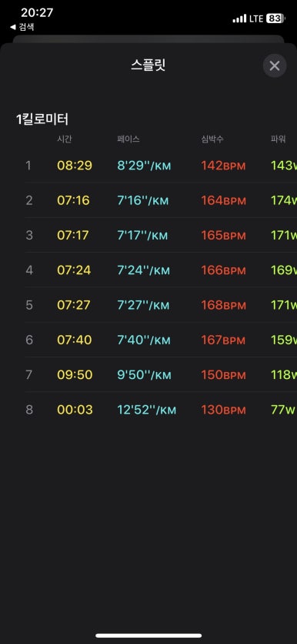The height and width of the screenshot is (644, 297).
Task: Tap the 1킬로미터 section heading
Action: click(x=42, y=119)
